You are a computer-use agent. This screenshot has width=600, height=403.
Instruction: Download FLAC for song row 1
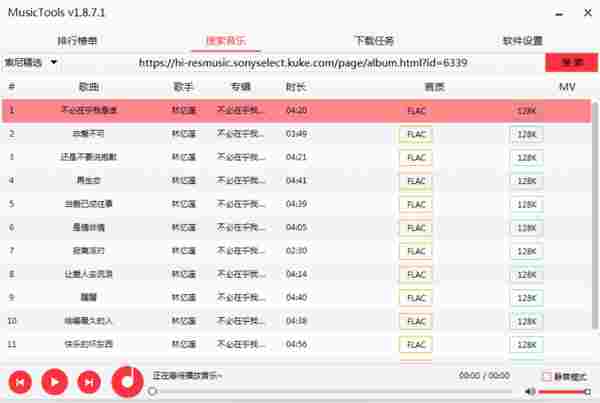[416, 111]
